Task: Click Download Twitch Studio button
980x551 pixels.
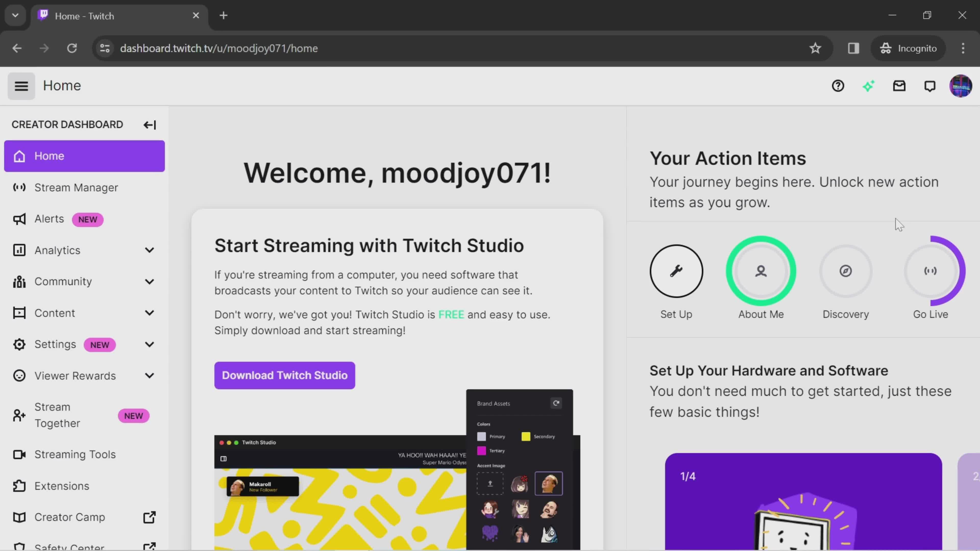Action: click(x=285, y=375)
